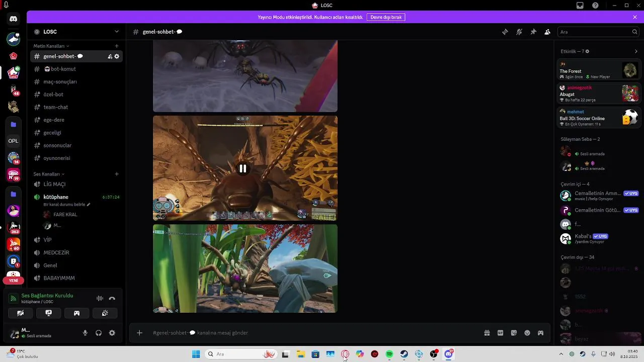
Task: Click Devre dışı bırak button
Action: [386, 17]
